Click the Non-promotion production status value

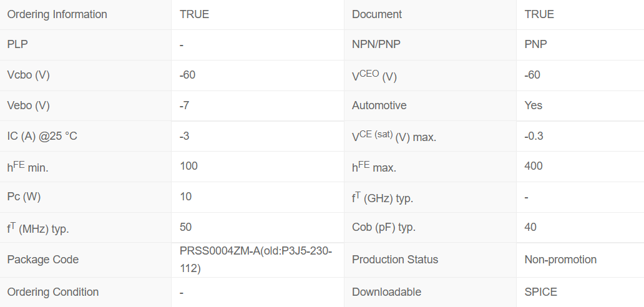click(x=560, y=260)
